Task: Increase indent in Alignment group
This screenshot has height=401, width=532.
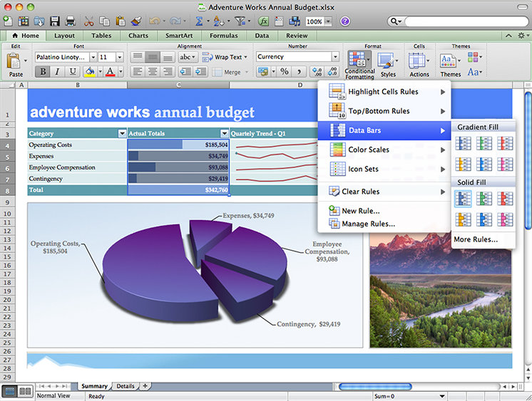Action: tap(201, 71)
